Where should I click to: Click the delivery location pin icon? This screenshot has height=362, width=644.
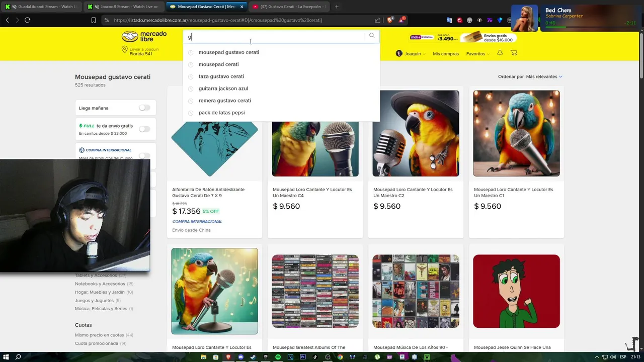click(x=124, y=49)
